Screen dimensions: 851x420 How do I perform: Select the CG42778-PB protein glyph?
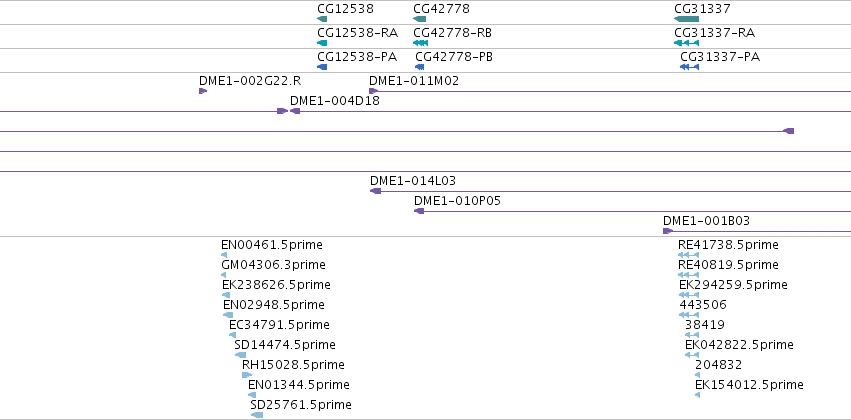420,67
